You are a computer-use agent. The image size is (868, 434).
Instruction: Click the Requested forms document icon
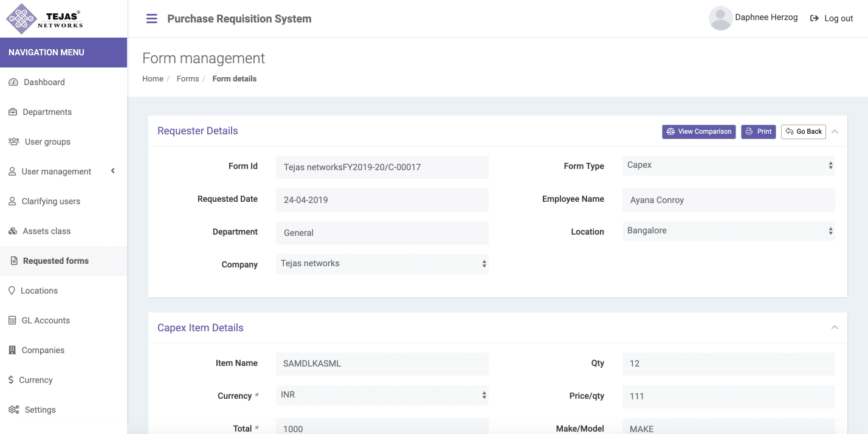pyautogui.click(x=15, y=261)
